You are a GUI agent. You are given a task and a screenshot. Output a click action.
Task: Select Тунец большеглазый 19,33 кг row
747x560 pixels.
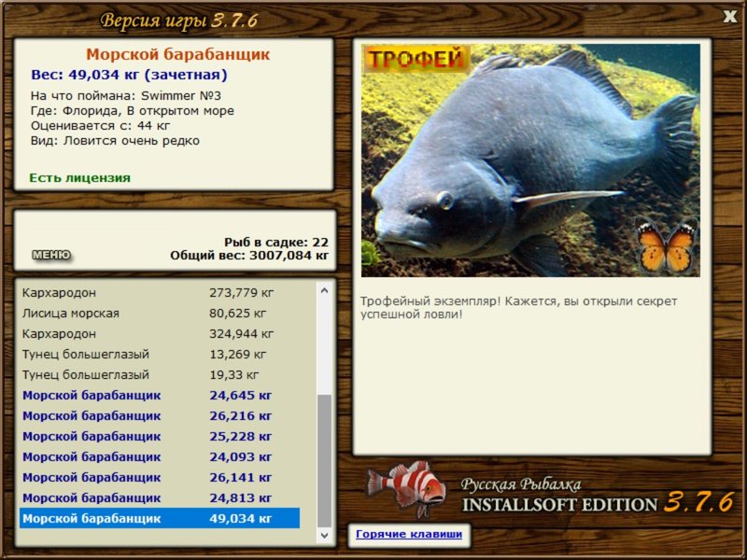(x=160, y=375)
